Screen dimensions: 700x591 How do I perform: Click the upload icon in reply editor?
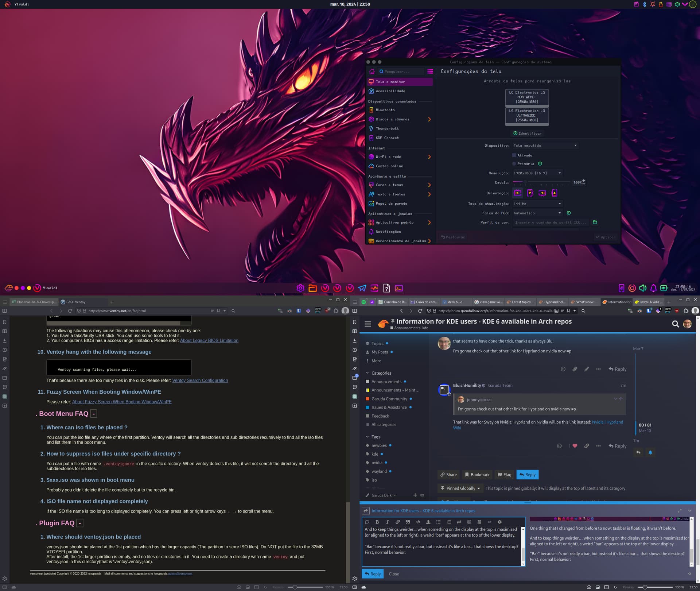point(428,522)
